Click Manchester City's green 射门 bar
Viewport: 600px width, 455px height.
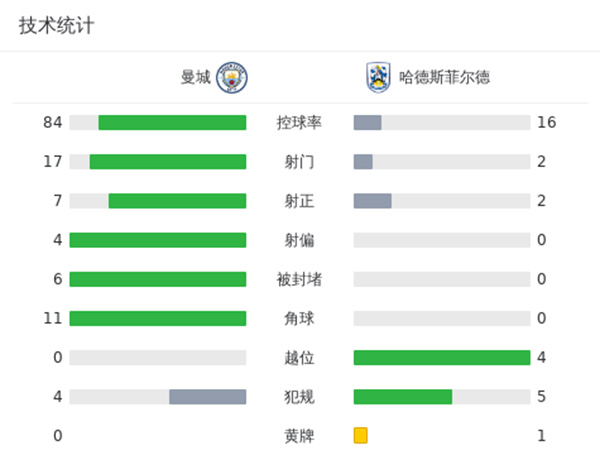[x=168, y=162]
